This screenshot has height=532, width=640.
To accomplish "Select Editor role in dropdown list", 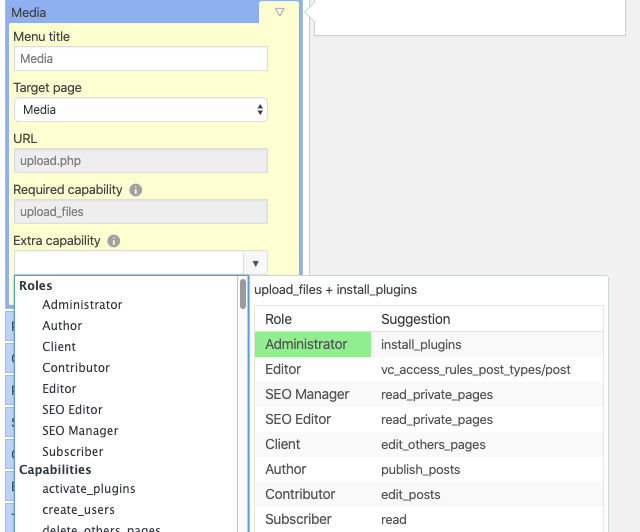I will tap(59, 389).
